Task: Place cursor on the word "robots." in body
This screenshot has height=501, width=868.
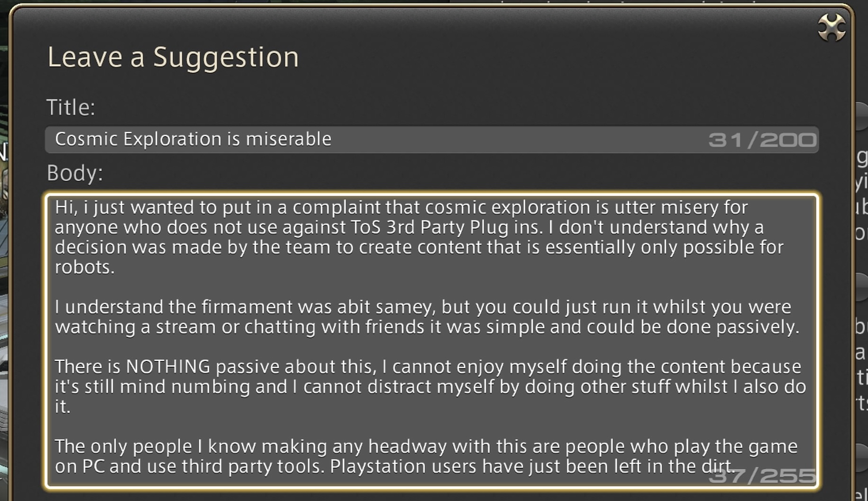Action: point(84,268)
